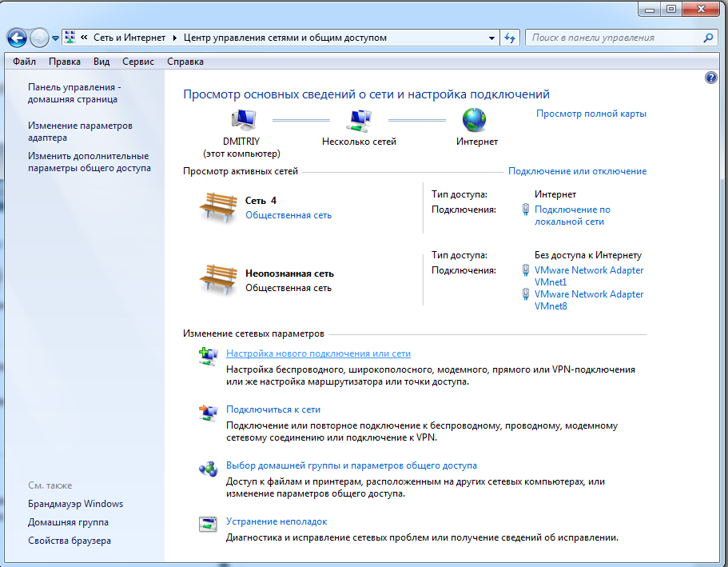This screenshot has height=567, width=728.
Task: Expand the address bar history dropdown
Action: coord(491,38)
